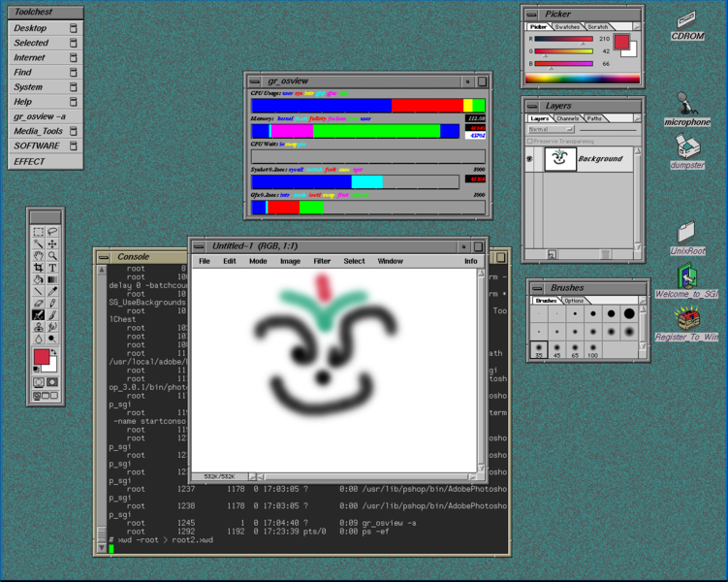Select the Lasso tool
Viewport: 728px width, 582px height.
pyautogui.click(x=52, y=231)
